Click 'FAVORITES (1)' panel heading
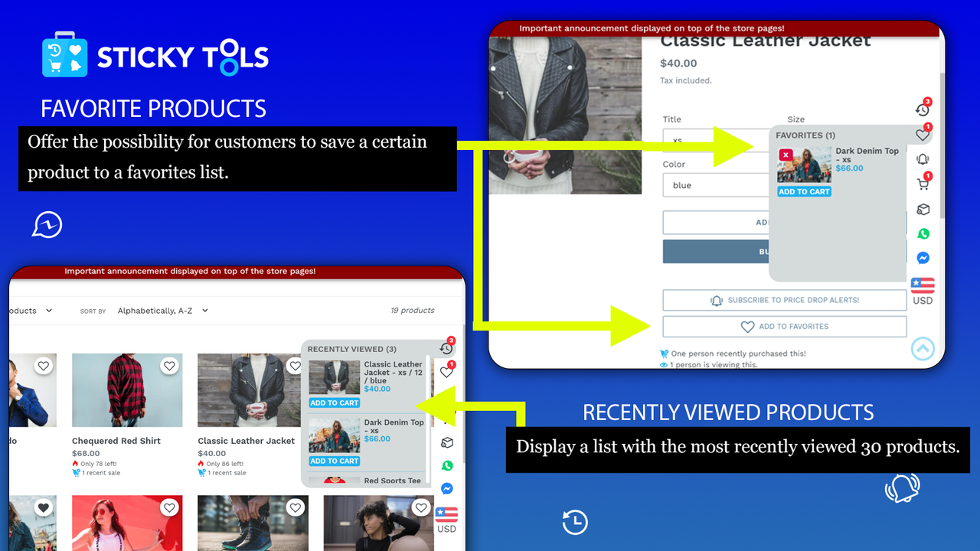 pyautogui.click(x=805, y=135)
